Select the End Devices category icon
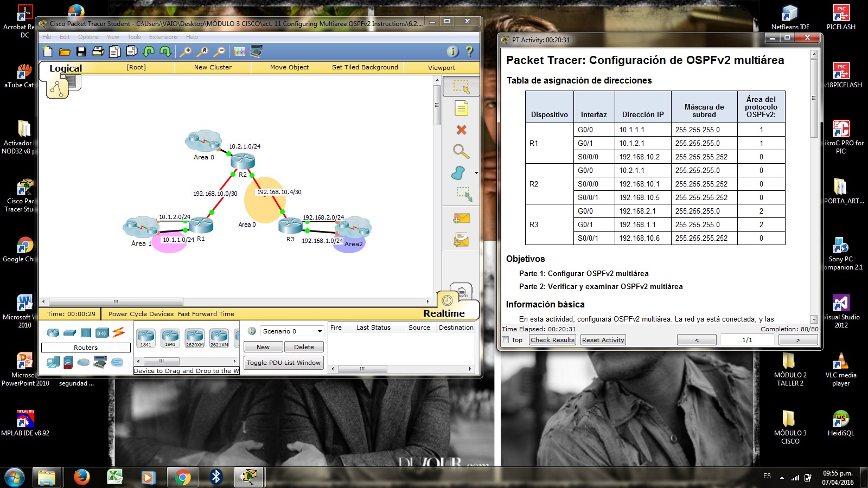The height and width of the screenshot is (488, 868). (53, 362)
